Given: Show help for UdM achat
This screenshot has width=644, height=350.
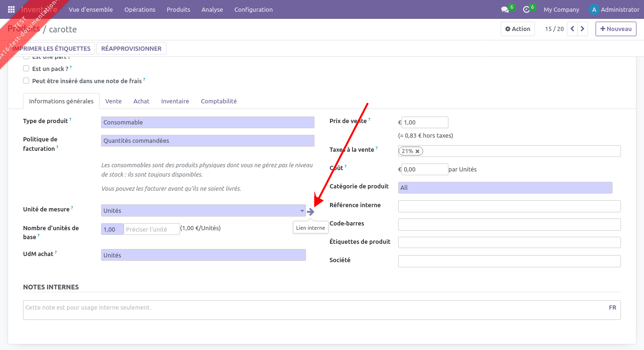Looking at the screenshot, I should click(x=56, y=252).
